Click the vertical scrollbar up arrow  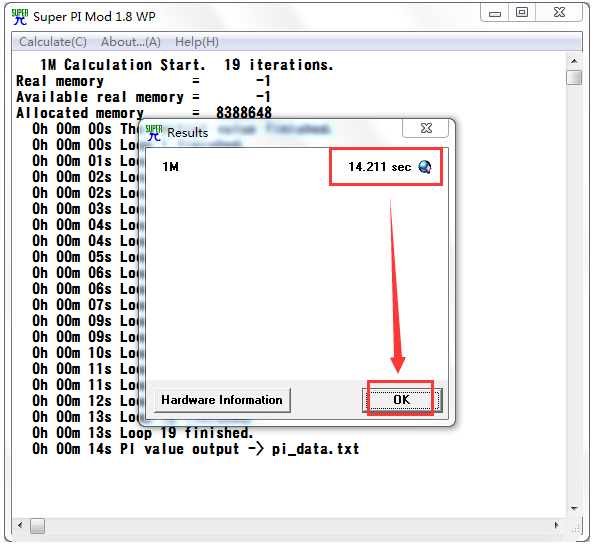tap(574, 61)
